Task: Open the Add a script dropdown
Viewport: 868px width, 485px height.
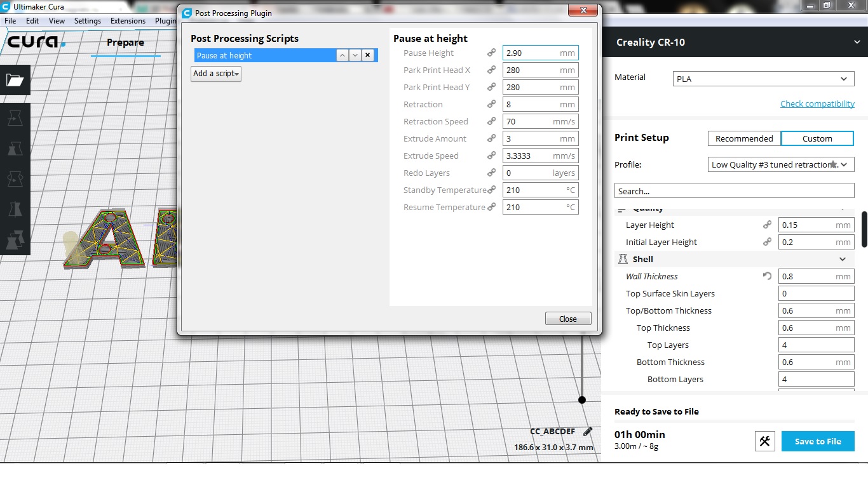Action: click(216, 74)
